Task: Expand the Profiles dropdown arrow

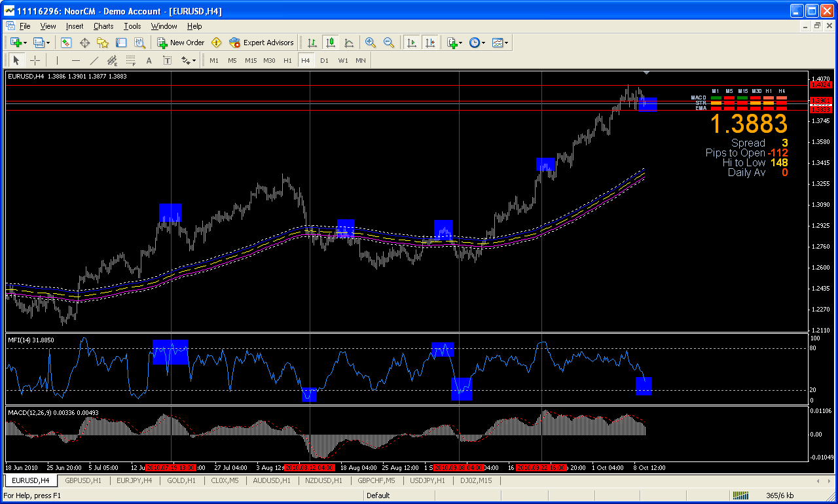Action: pos(48,43)
